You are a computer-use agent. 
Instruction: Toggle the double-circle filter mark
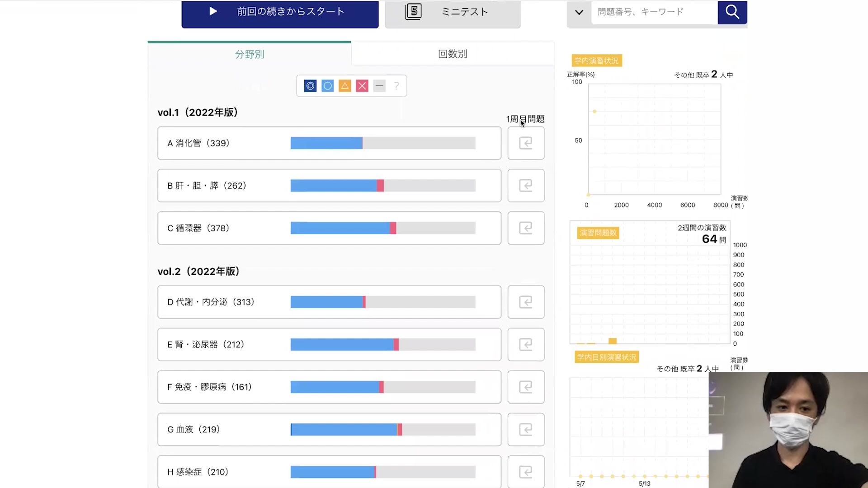[310, 86]
